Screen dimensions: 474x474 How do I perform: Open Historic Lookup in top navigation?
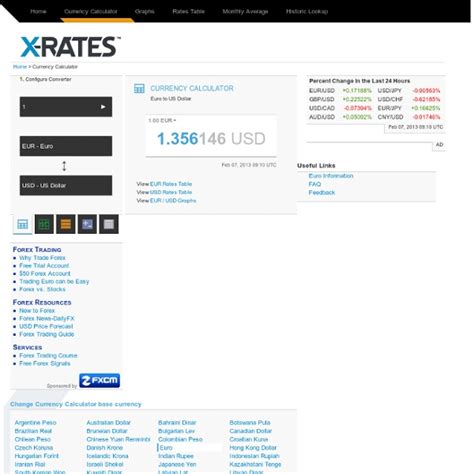(307, 11)
